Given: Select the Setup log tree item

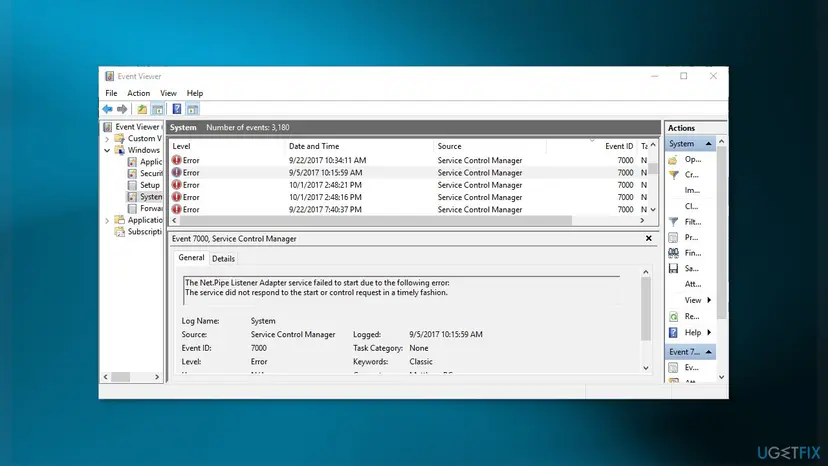Looking at the screenshot, I should [x=144, y=185].
